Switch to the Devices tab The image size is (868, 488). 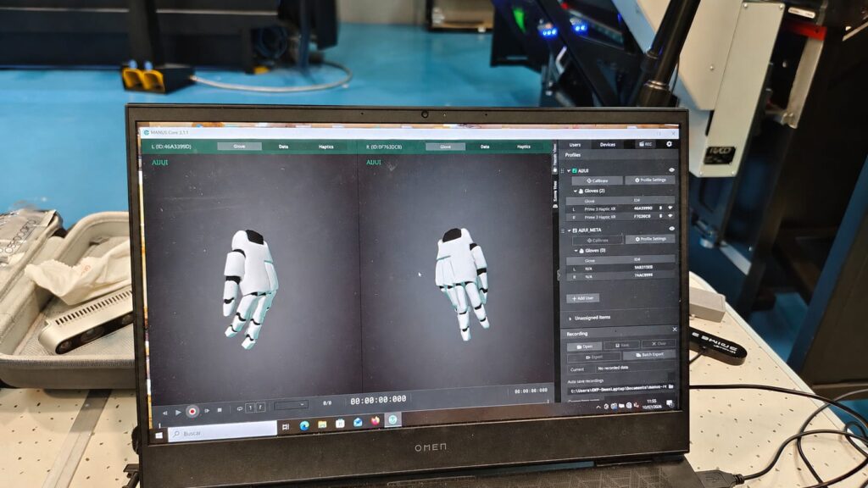click(607, 144)
